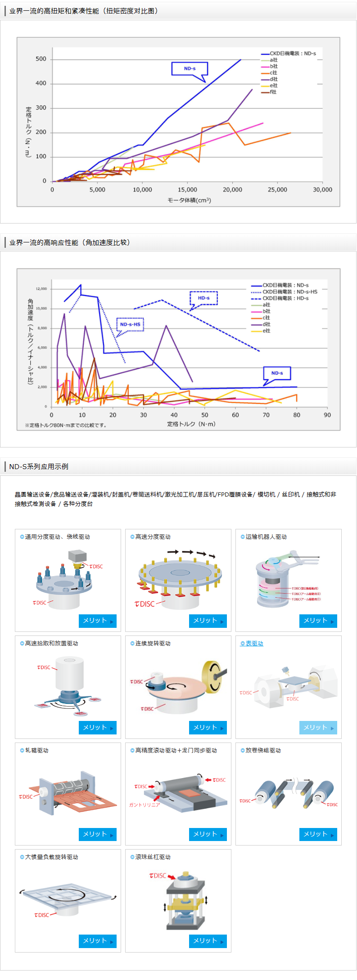Click メリット button under 通用分度驱动、绕线驱动
The width and height of the screenshot is (357, 980).
tap(97, 621)
